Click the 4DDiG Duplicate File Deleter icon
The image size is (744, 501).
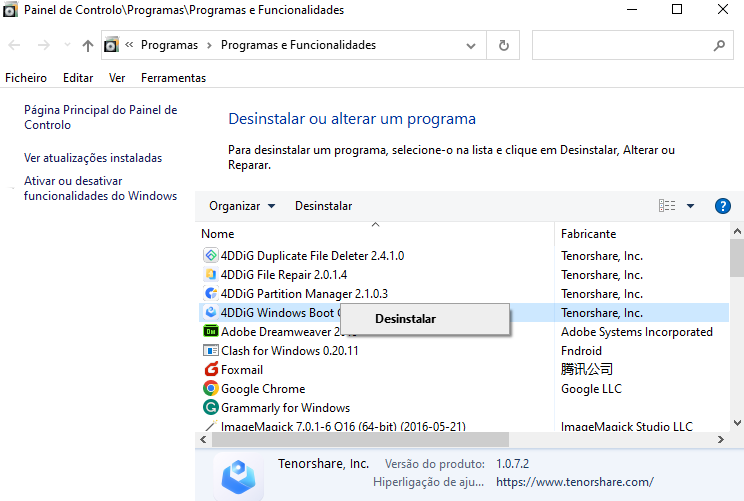211,255
